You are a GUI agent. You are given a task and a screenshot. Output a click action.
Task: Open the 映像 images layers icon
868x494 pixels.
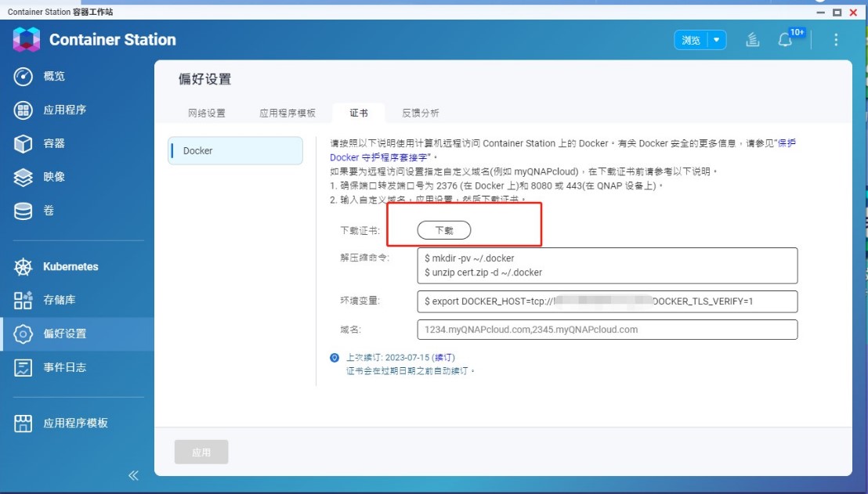click(24, 178)
